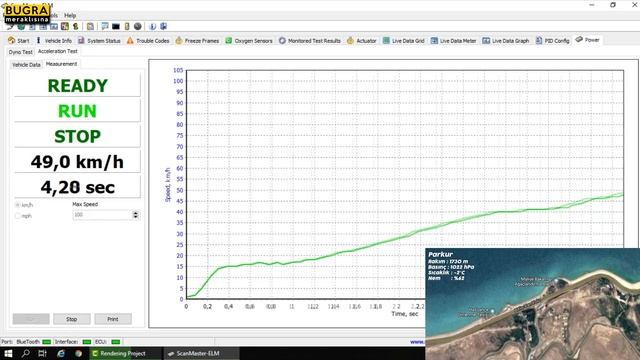Open the Help menu
Image resolution: width=640 pixels, height=360 pixels.
click(x=70, y=15)
